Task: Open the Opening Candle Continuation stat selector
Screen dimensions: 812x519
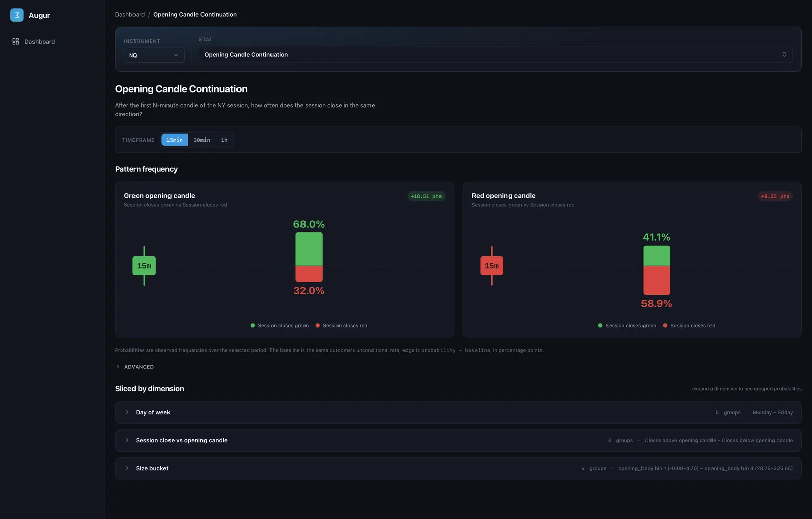Action: [x=496, y=55]
